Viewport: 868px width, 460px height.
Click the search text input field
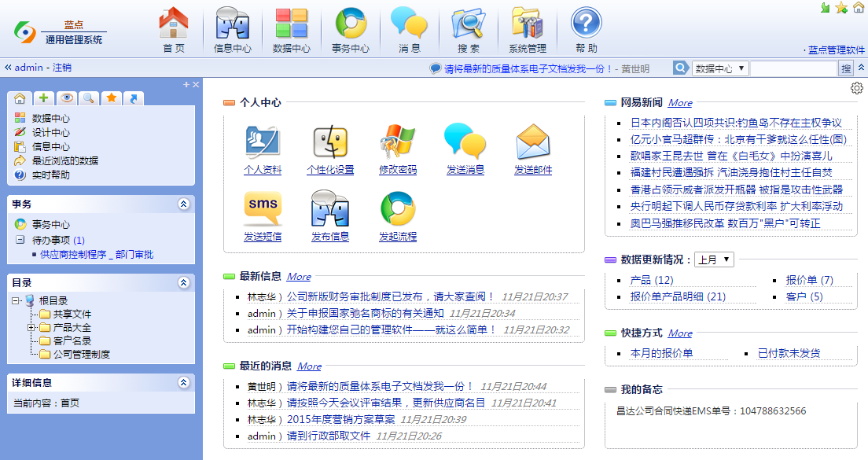(x=793, y=68)
